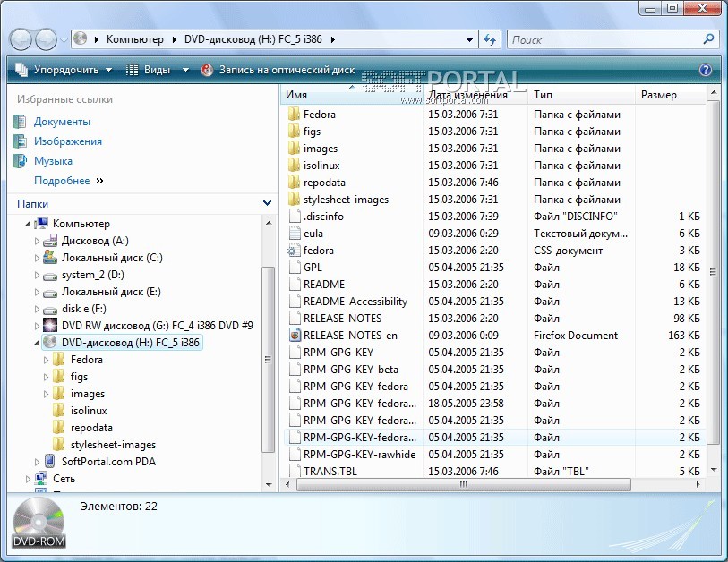Expand the figs folder in tree
The width and height of the screenshot is (728, 562).
coord(46,377)
